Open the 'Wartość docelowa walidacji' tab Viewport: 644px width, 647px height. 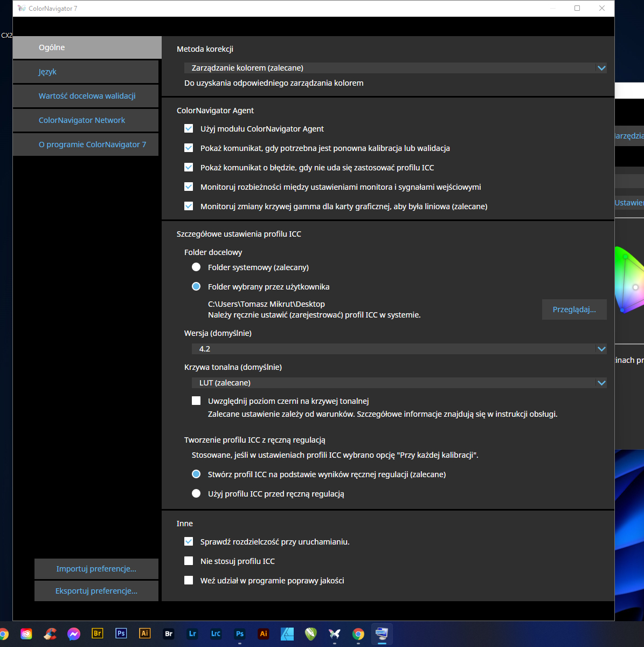click(86, 96)
